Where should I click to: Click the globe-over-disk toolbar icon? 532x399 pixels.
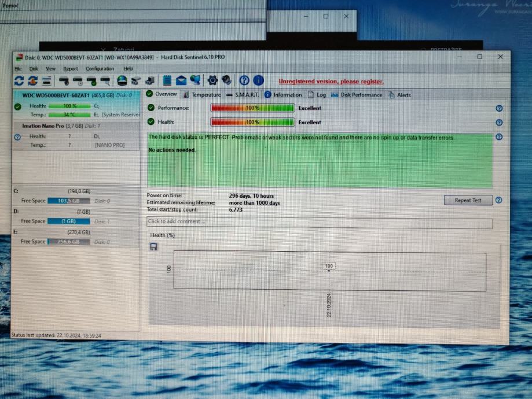[x=122, y=81]
